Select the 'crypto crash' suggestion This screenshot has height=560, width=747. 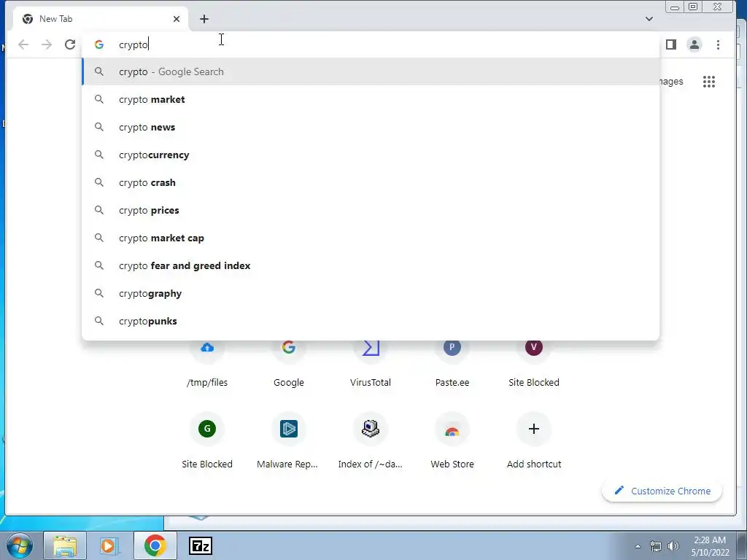point(371,182)
